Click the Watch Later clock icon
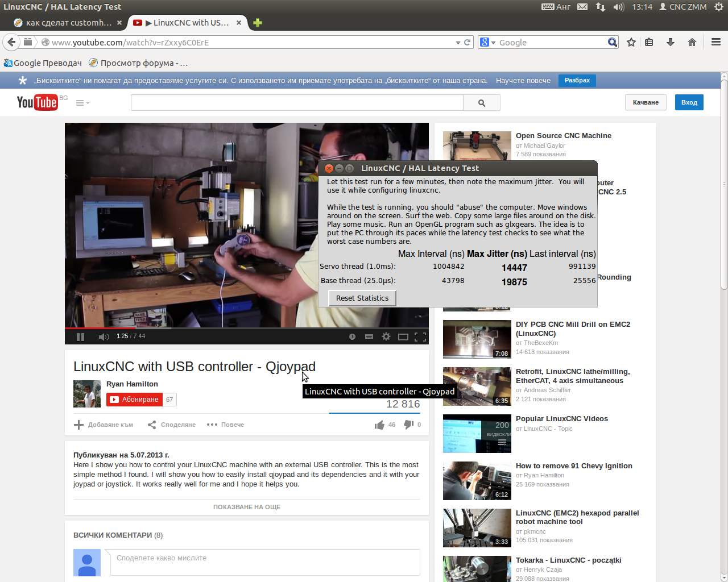Image resolution: width=728 pixels, height=582 pixels. 352,336
